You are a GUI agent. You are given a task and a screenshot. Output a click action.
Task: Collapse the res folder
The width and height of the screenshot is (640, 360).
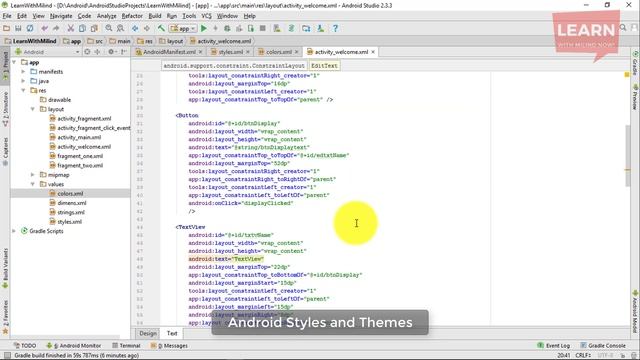coord(23,90)
